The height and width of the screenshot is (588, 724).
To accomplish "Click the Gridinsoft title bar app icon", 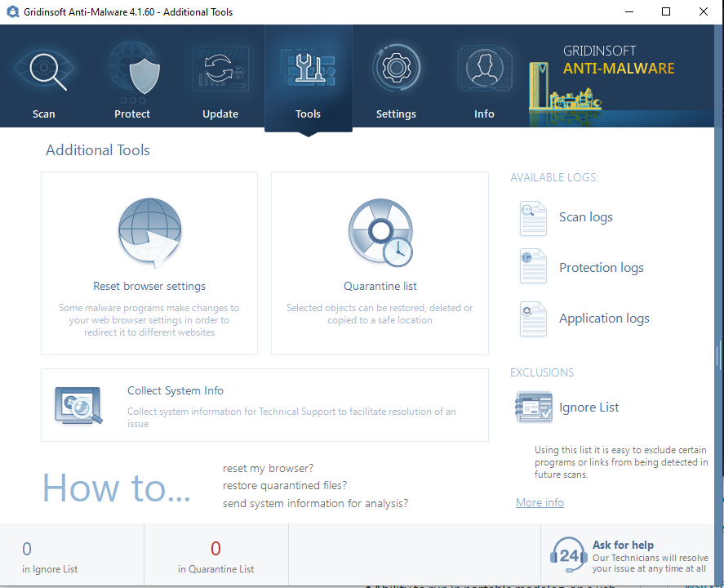I will tap(12, 11).
